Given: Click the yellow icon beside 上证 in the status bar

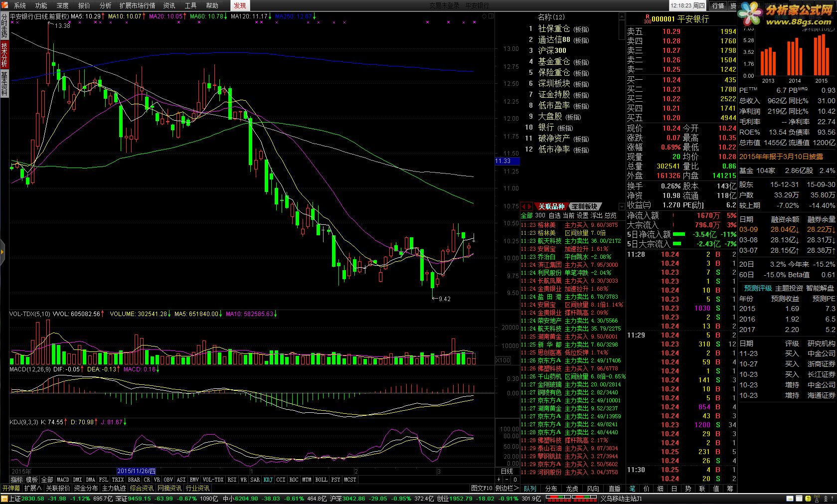Looking at the screenshot, I should (4, 499).
